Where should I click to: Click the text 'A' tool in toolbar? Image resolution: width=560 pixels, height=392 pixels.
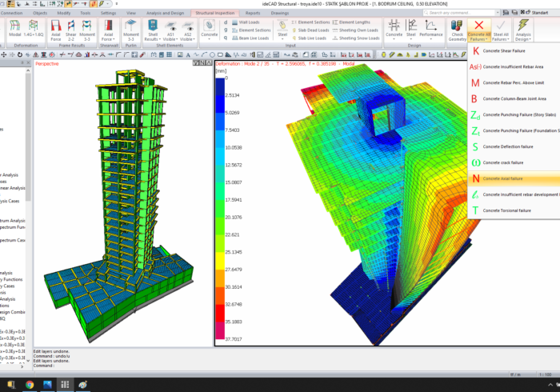(188, 54)
